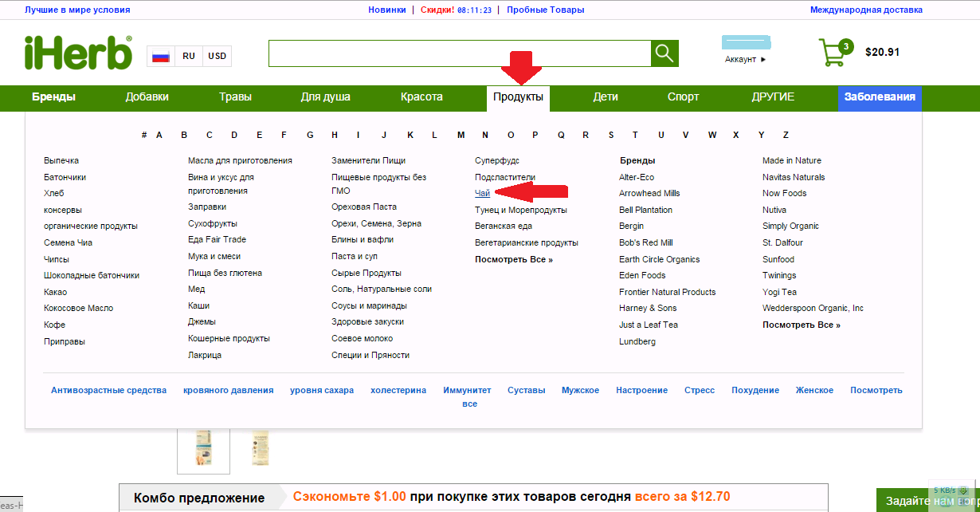980x512 pixels.
Task: Open the Чай category
Action: 482,193
